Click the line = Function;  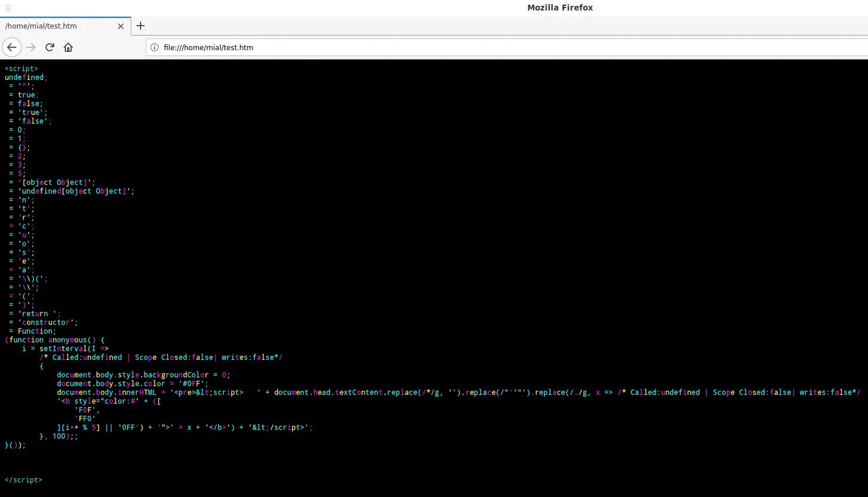coord(33,331)
